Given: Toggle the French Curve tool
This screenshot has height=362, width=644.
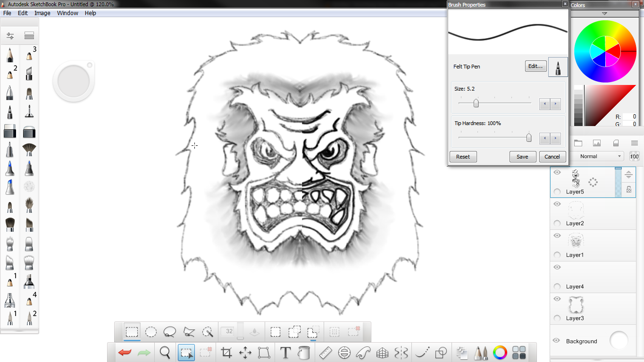Looking at the screenshot, I should pos(363,353).
